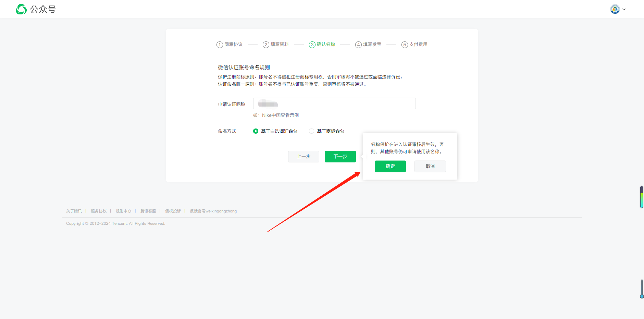The width and height of the screenshot is (644, 319).
Task: Click the 申请认证昵称 input field
Action: tap(334, 103)
